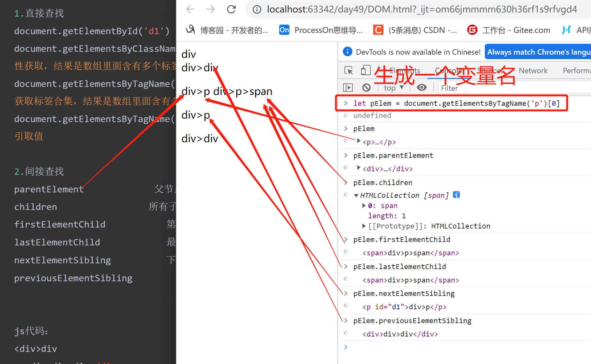Open the ProcessOn思维导 bookmark
Viewport: 591px width, 364px height.
coord(321,30)
